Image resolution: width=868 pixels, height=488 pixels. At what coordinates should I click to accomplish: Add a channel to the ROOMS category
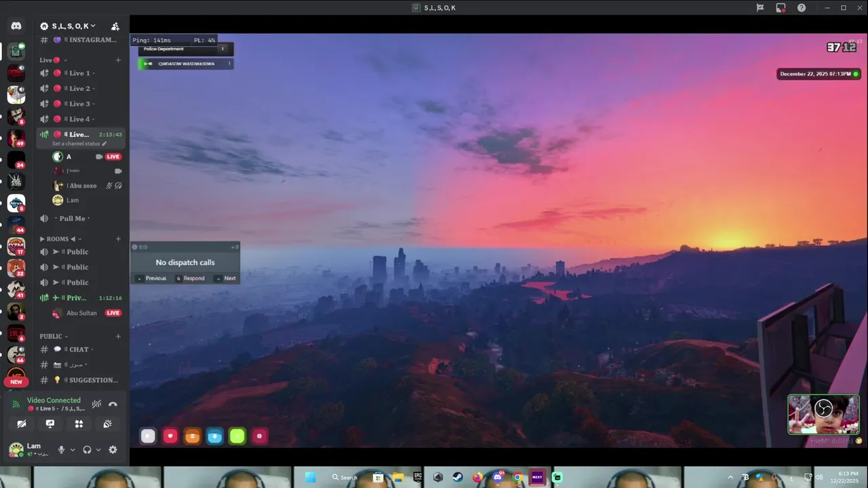(118, 239)
